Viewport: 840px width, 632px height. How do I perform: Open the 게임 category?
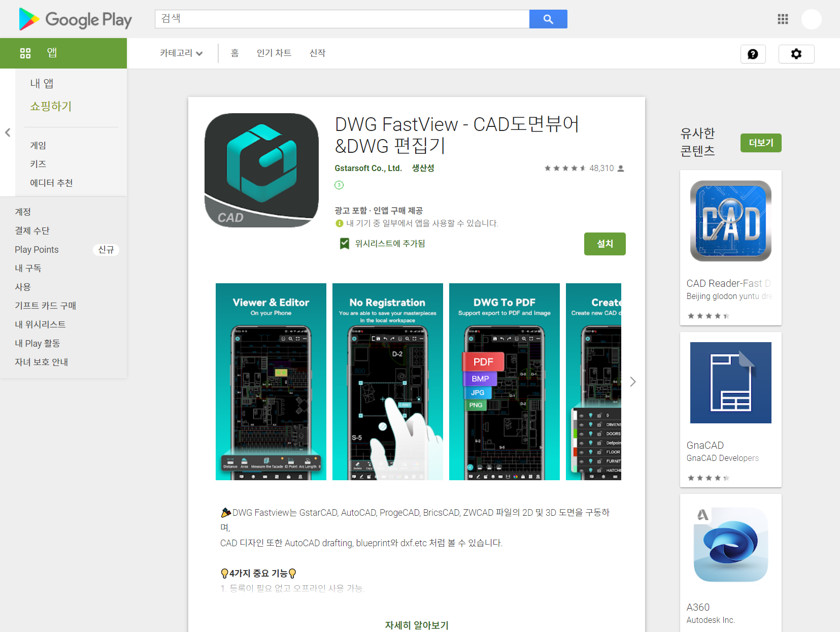(38, 145)
